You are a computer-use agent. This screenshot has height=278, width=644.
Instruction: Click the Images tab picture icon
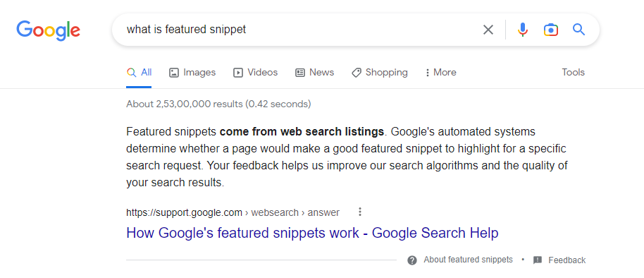tap(174, 73)
